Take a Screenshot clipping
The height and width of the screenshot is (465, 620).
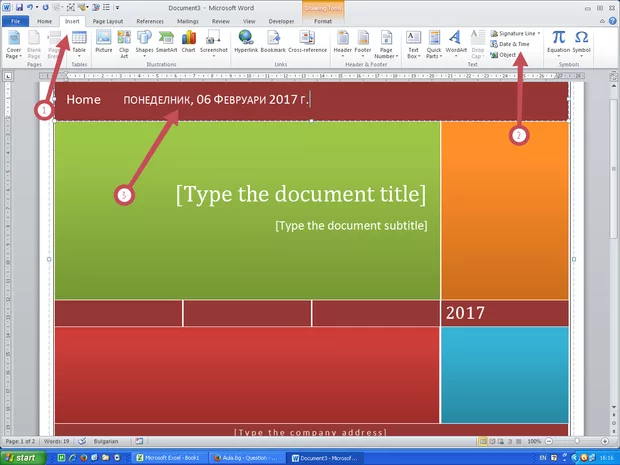[214, 44]
